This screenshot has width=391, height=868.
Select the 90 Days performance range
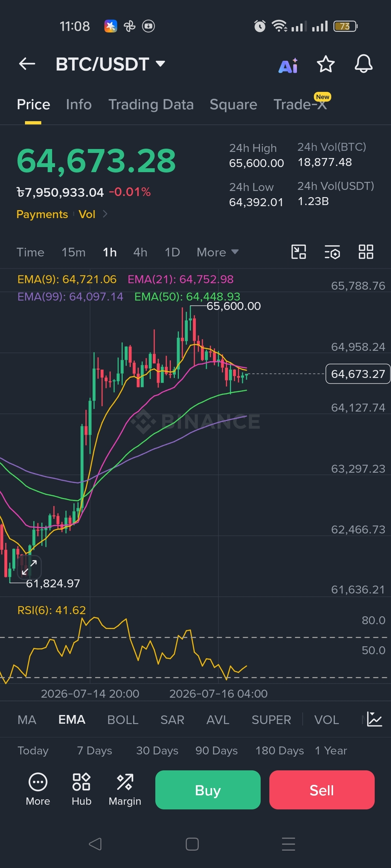point(216,751)
